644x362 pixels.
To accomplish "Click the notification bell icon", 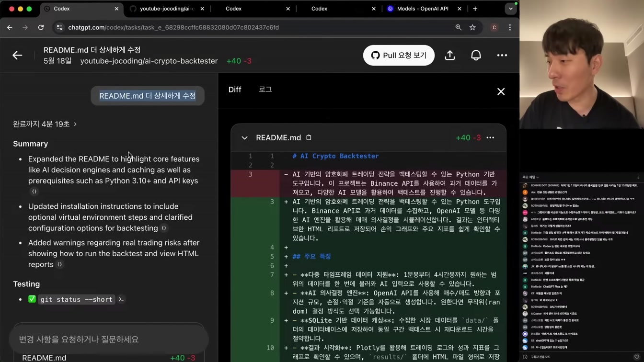I will (476, 56).
